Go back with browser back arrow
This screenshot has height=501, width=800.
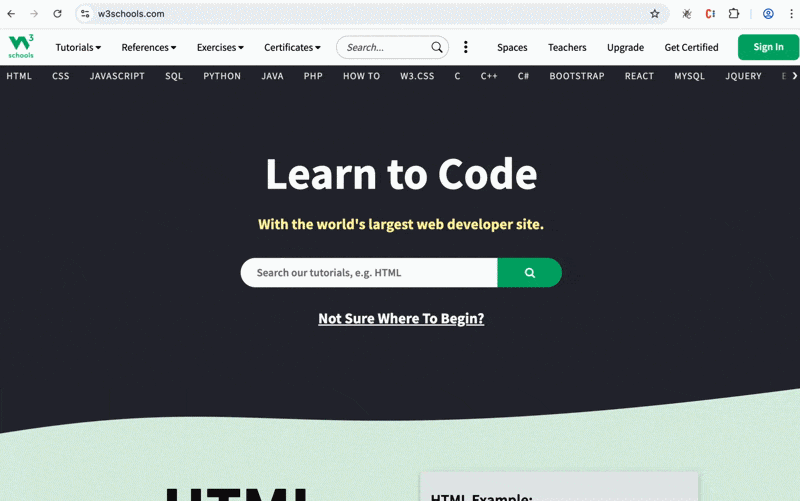point(11,14)
